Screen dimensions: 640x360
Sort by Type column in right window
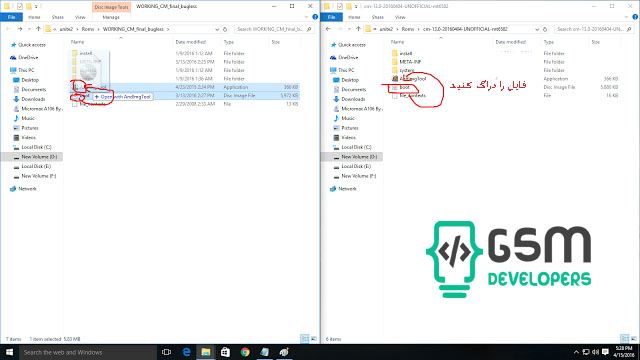pos(549,42)
